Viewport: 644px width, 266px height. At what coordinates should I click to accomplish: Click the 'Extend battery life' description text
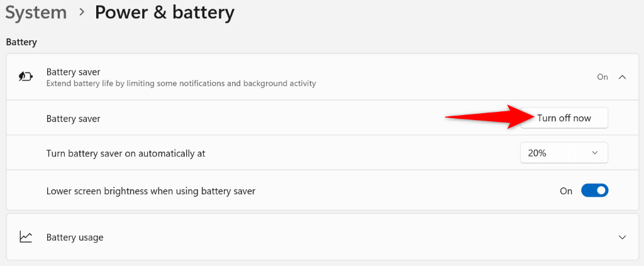181,83
